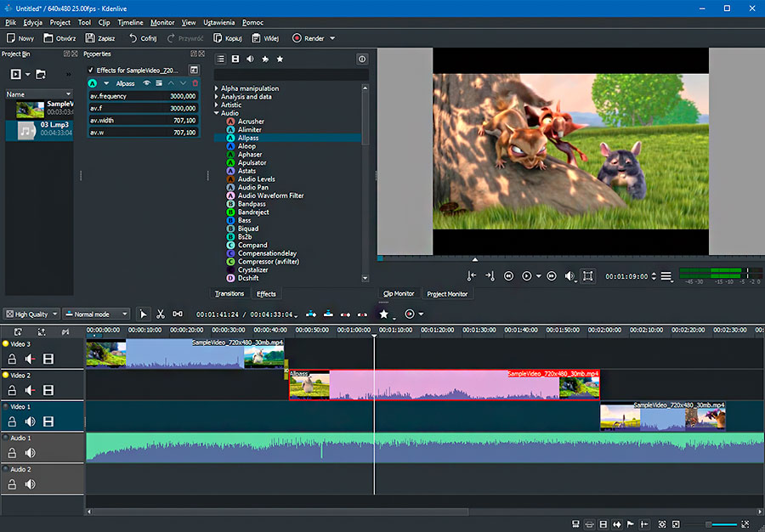Filter effects list to audio effects

(250, 59)
